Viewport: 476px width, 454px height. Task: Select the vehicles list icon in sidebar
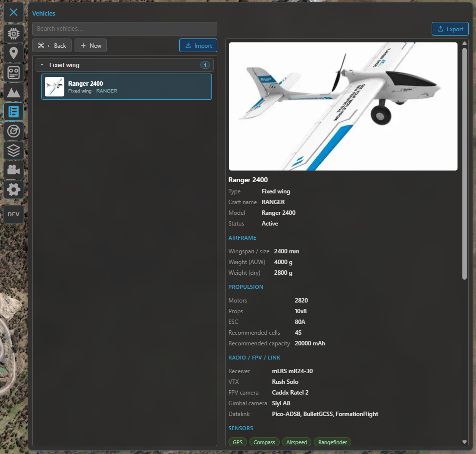click(14, 112)
